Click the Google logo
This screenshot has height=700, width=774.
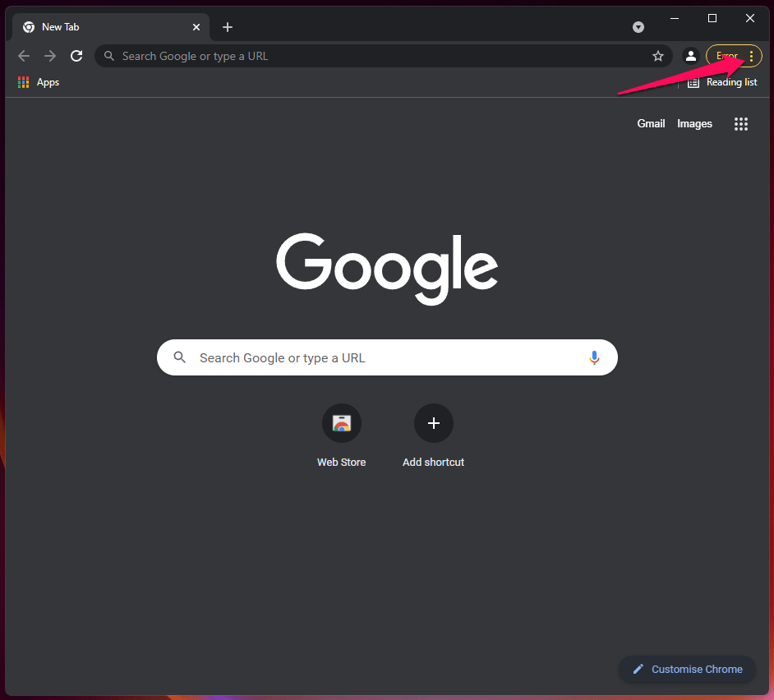[387, 268]
